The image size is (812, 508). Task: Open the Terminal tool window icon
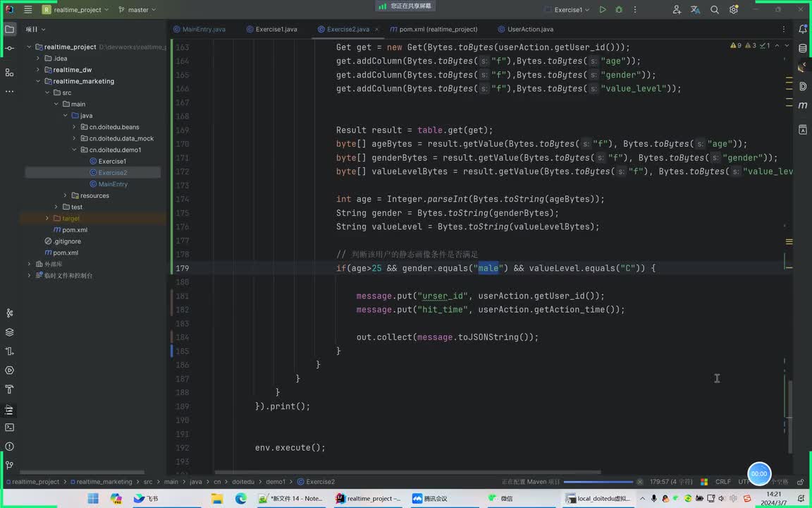coord(9,428)
